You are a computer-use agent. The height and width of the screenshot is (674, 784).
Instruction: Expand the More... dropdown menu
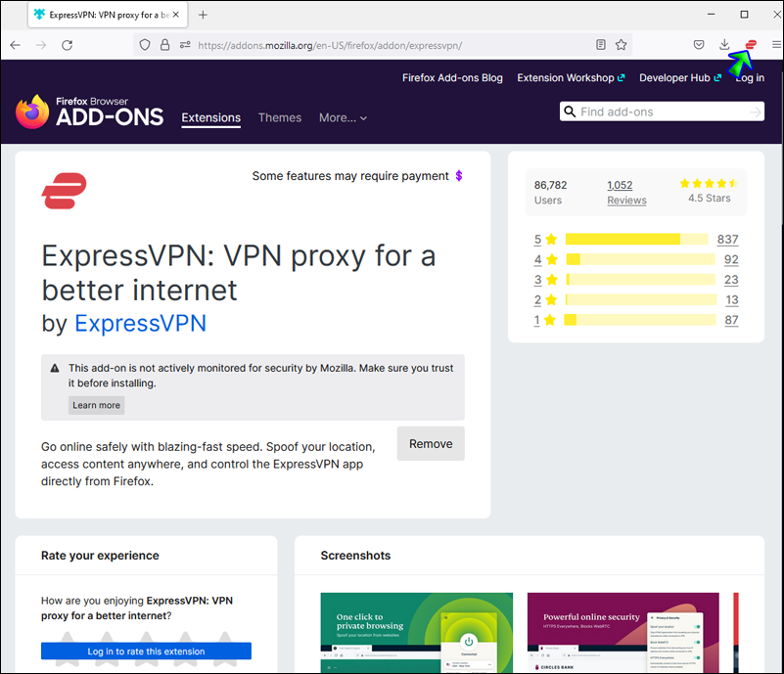click(343, 118)
